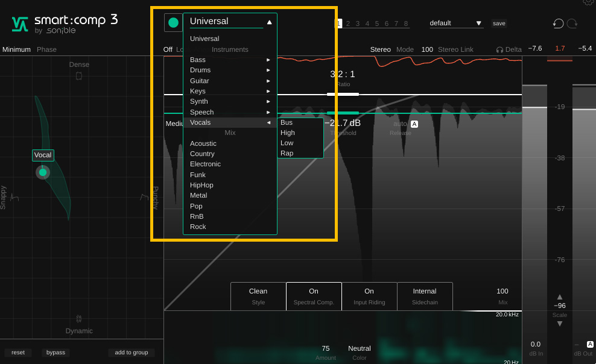596x364 pixels.
Task: Click the redo arrow icon
Action: 572,24
